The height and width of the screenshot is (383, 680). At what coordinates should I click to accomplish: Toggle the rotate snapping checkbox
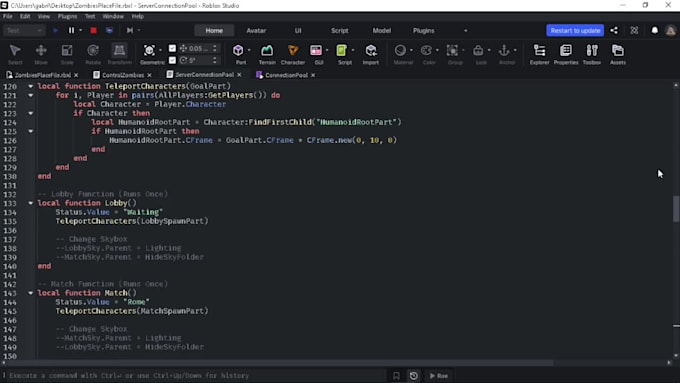tap(173, 60)
